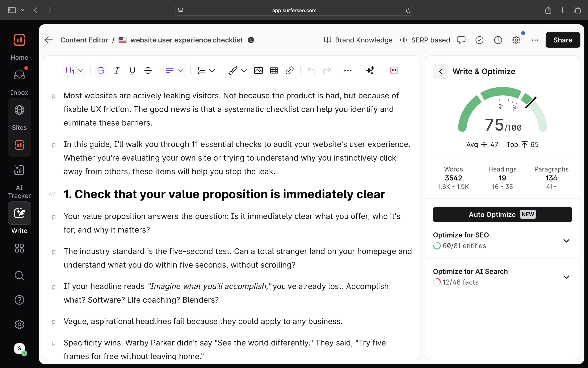Open the H1 heading style dropdown
This screenshot has height=368, width=588.
tap(74, 71)
